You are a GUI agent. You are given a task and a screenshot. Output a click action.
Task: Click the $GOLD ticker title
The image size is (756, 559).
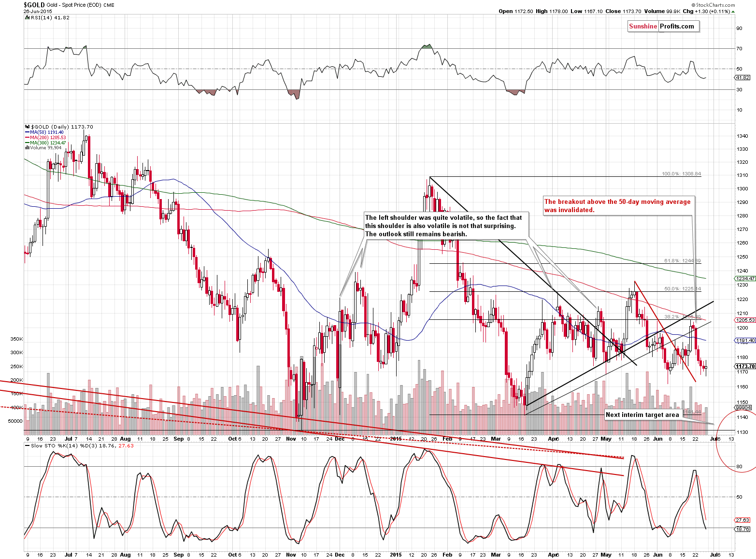(x=34, y=5)
